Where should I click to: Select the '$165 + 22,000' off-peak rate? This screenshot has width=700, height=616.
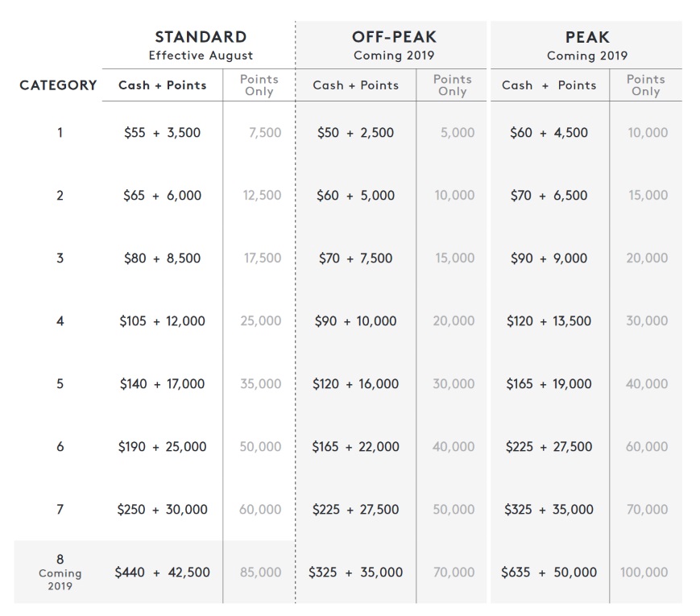pyautogui.click(x=355, y=447)
